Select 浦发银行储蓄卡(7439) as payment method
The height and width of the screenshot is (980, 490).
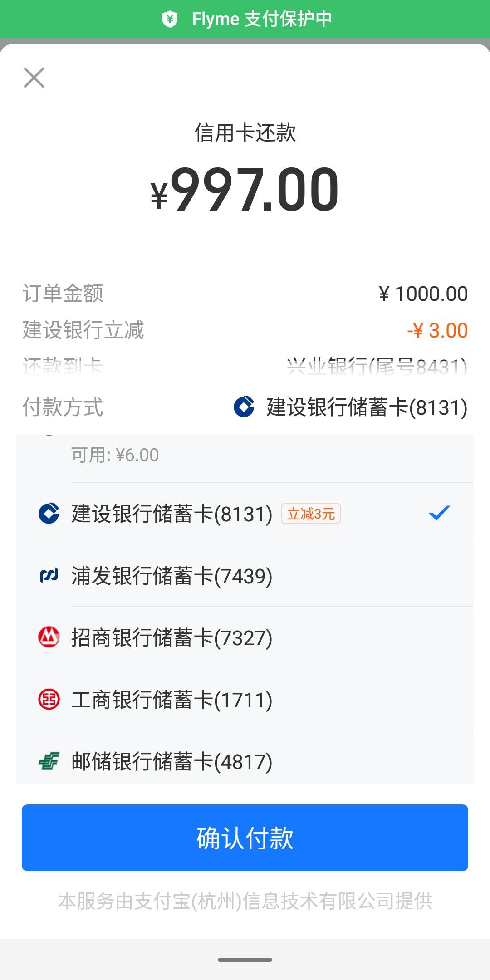[245, 576]
